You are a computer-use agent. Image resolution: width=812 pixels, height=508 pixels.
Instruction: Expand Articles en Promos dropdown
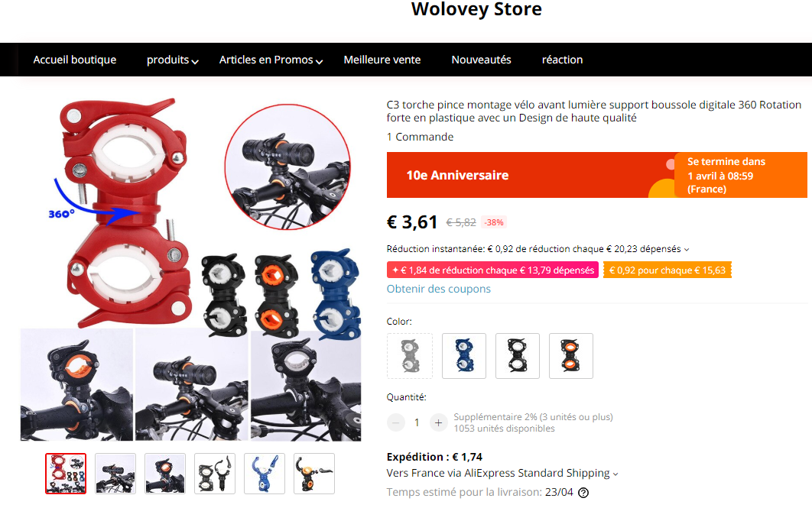pyautogui.click(x=271, y=60)
